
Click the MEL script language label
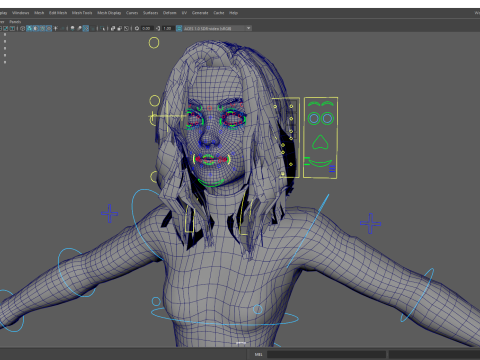click(258, 354)
